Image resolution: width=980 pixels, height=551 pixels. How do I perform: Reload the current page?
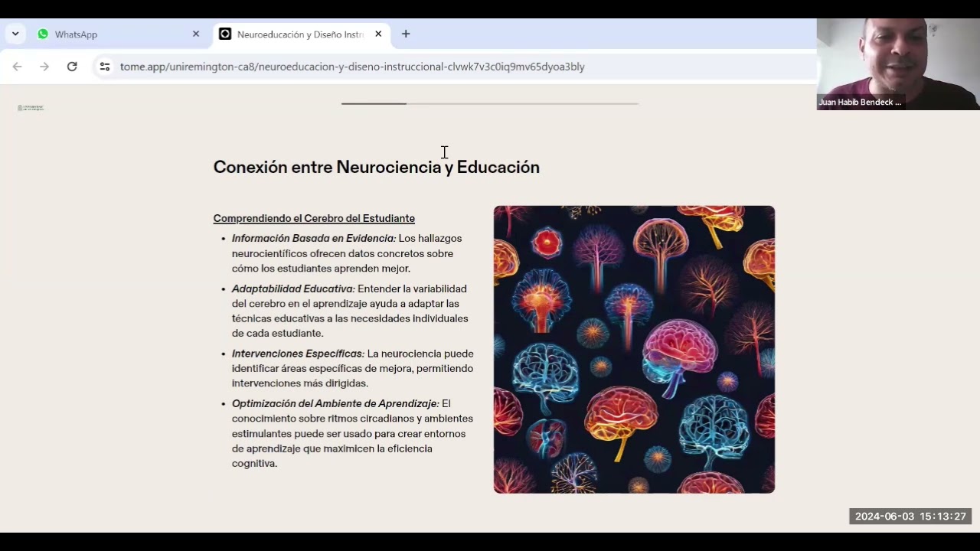click(x=72, y=67)
